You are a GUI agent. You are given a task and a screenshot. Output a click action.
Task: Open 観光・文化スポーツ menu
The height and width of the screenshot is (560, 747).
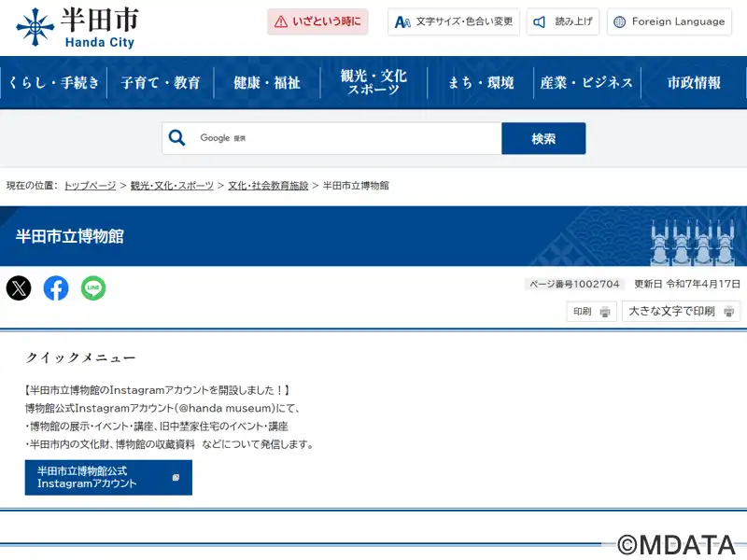(374, 83)
